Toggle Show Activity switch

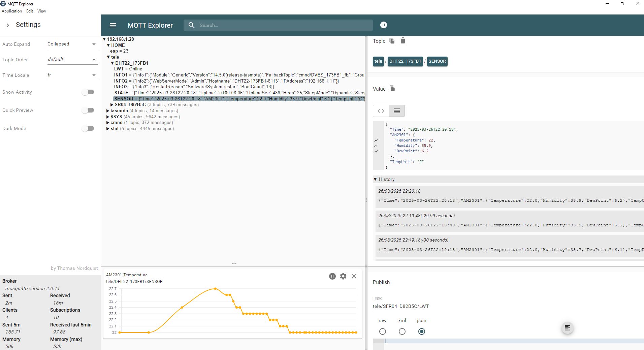tap(88, 92)
